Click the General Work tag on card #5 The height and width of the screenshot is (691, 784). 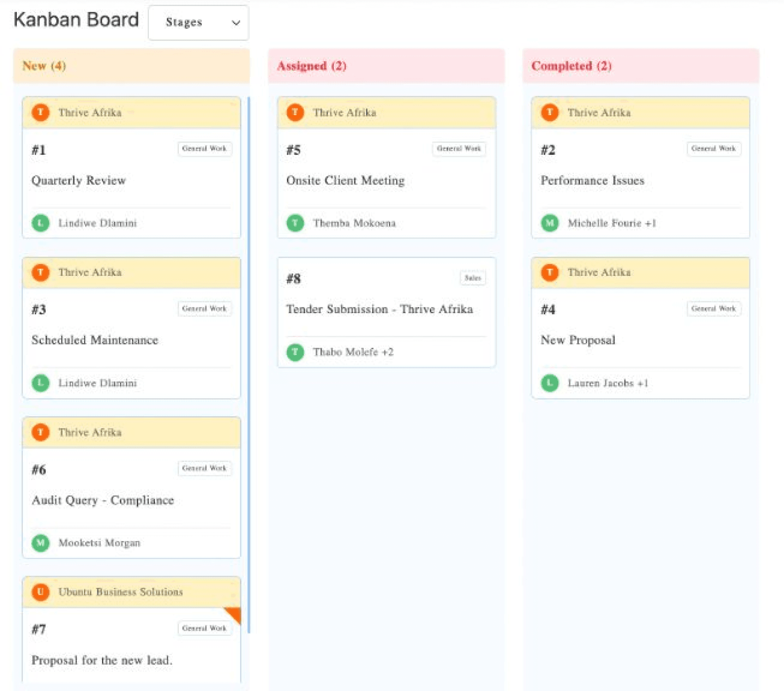pyautogui.click(x=458, y=149)
